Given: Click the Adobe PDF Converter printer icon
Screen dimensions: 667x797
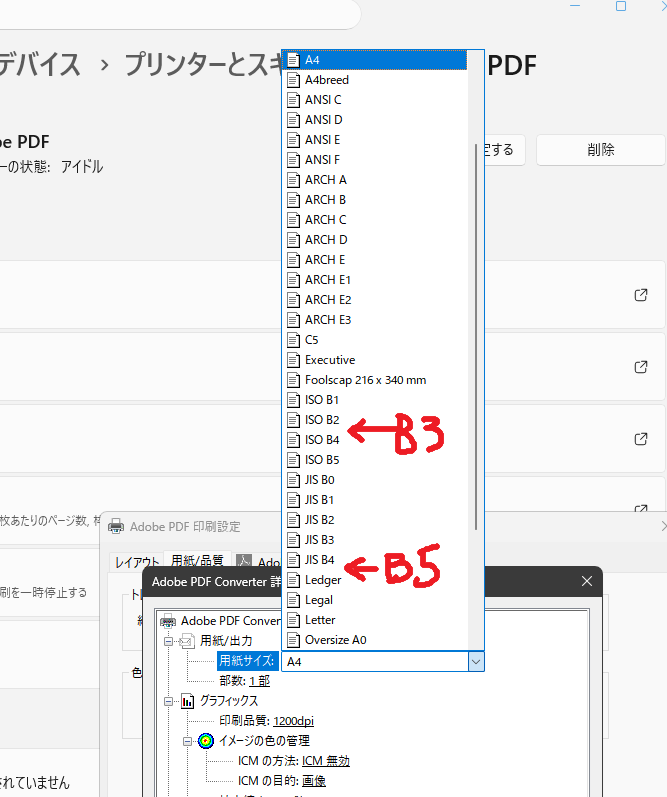Looking at the screenshot, I should click(x=168, y=621).
